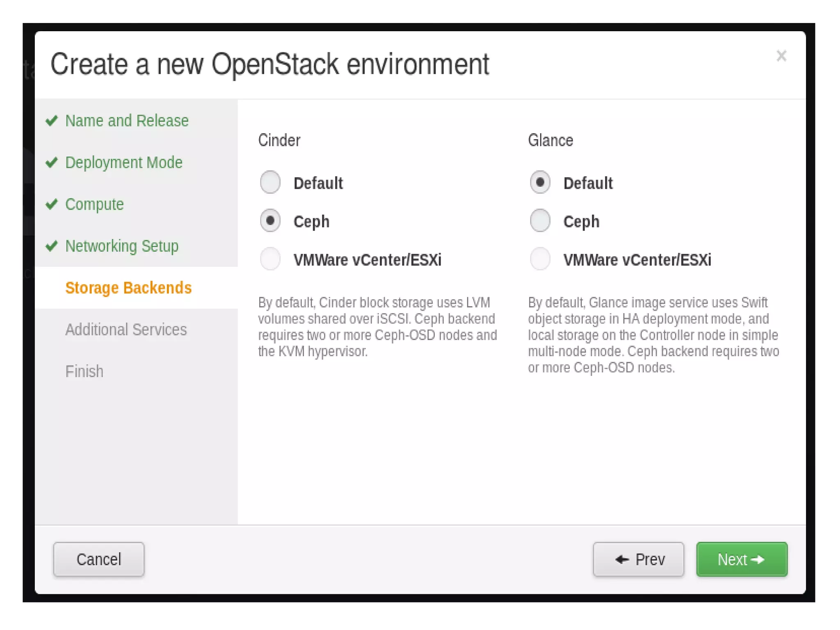The width and height of the screenshot is (840, 630).
Task: Close the dialog with the X icon
Action: pos(781,56)
